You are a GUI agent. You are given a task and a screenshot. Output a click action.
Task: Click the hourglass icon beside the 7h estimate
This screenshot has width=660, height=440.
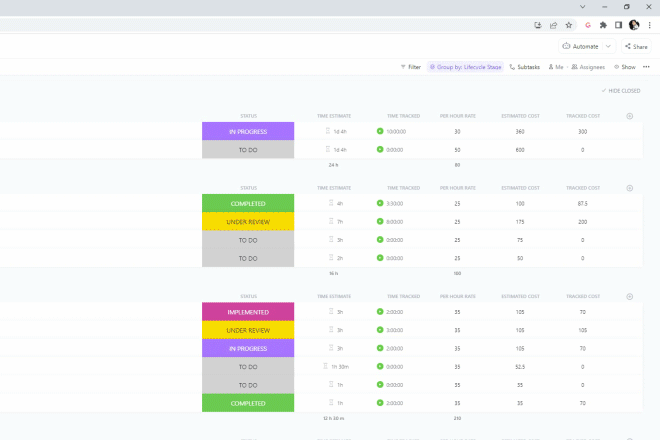(329, 221)
